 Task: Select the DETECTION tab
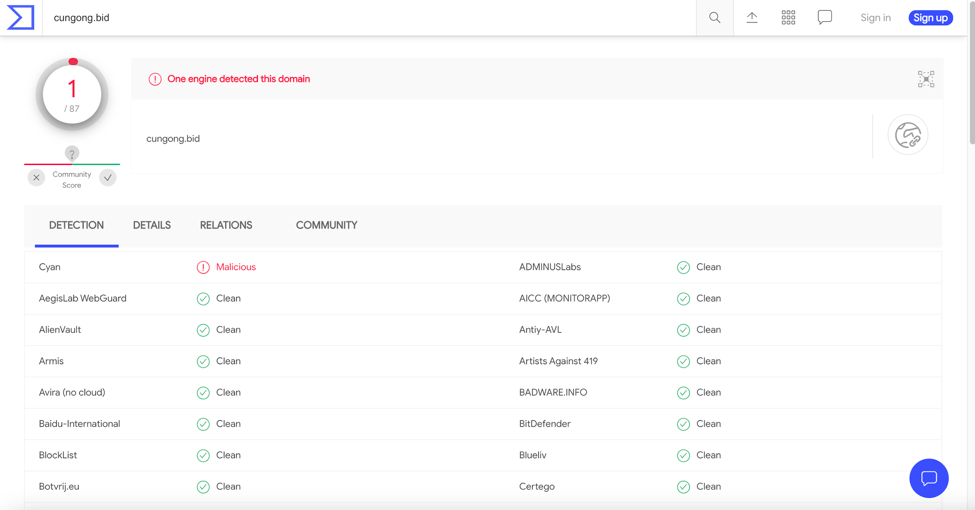click(x=76, y=225)
